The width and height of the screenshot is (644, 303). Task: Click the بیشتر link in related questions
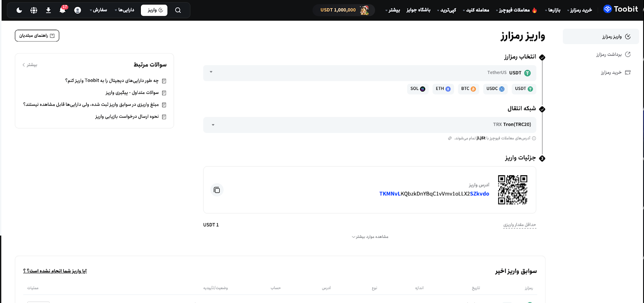click(30, 65)
